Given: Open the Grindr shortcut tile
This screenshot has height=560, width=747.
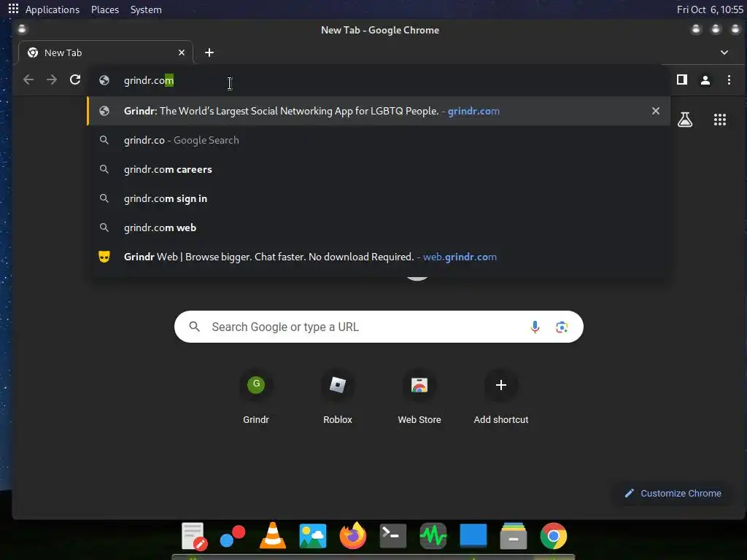Looking at the screenshot, I should click(256, 398).
